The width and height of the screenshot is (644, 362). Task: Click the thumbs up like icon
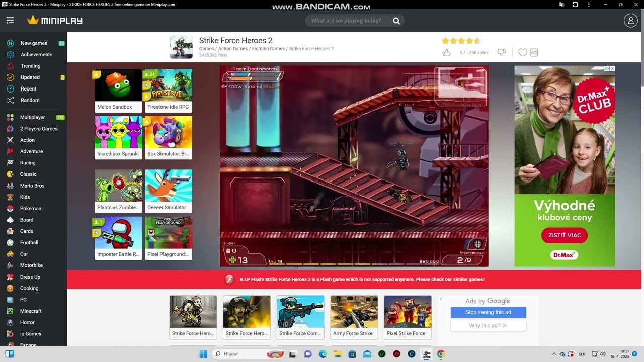(446, 52)
